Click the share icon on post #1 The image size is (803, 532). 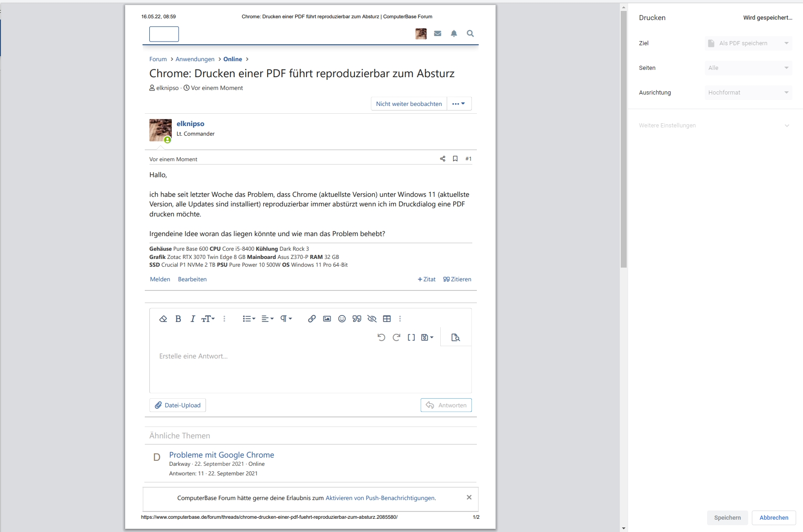443,158
